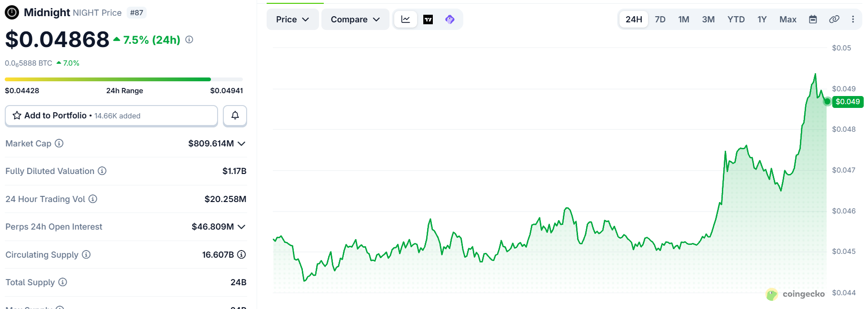Click the green current price marker dot
Viewport: 868px width, 309px height.
pos(827,101)
